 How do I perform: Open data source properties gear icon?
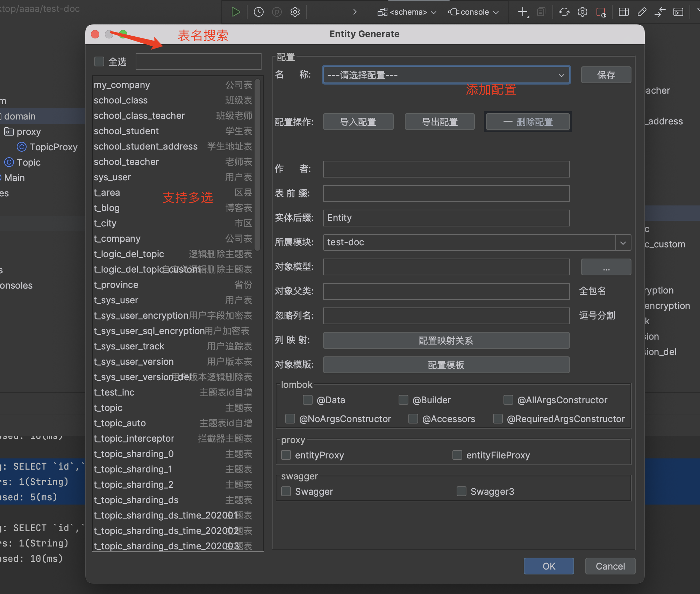[x=582, y=12]
